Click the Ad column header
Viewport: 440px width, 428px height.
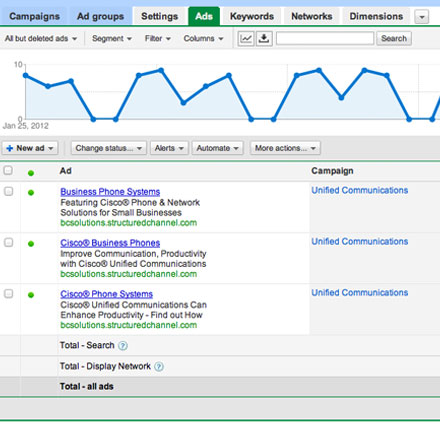coord(66,171)
